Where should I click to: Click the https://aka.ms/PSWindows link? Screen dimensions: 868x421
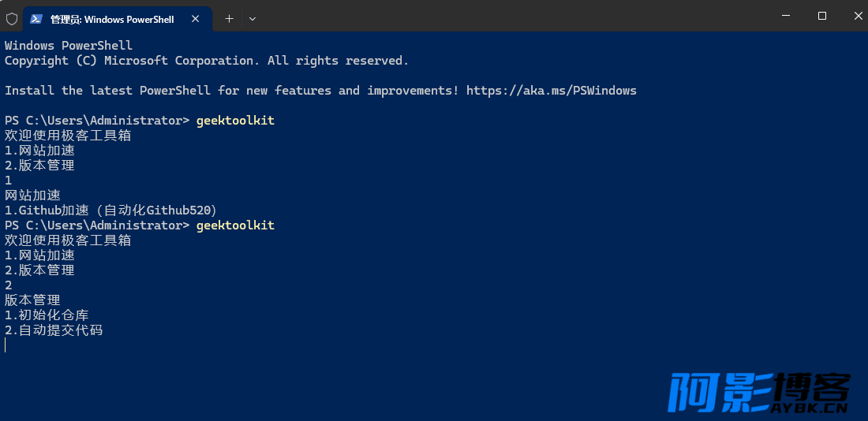tap(552, 90)
